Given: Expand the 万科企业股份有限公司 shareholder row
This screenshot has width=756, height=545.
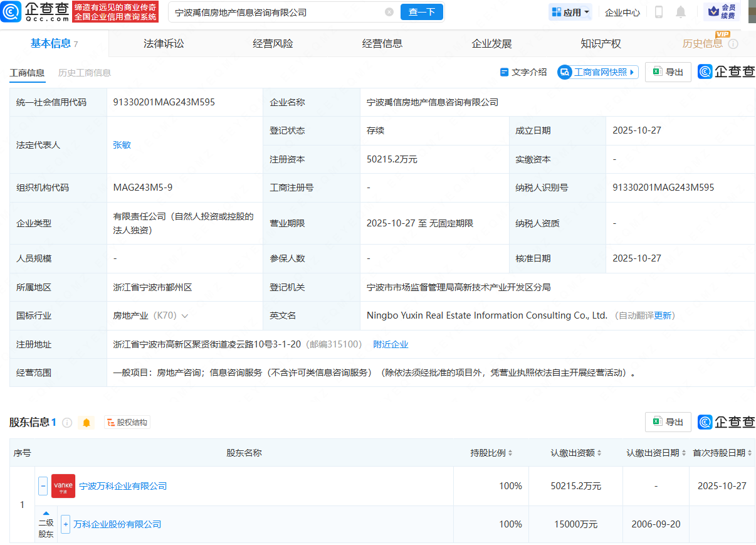Looking at the screenshot, I should coord(65,524).
